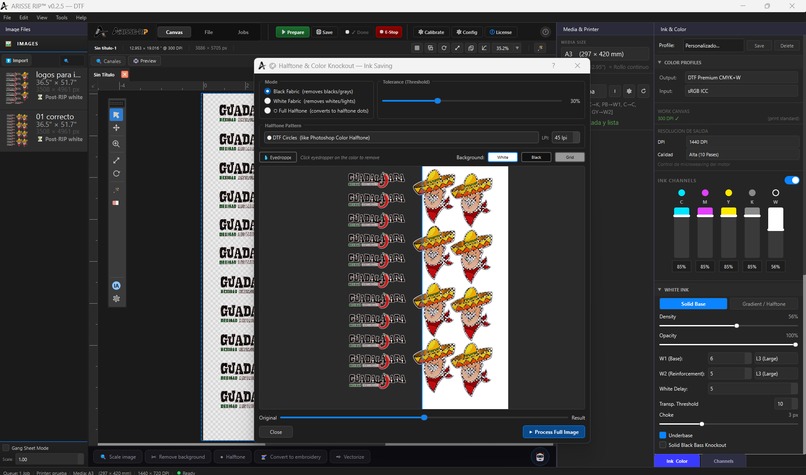
Task: Adjust the Tolerance threshold slider
Action: (x=437, y=101)
